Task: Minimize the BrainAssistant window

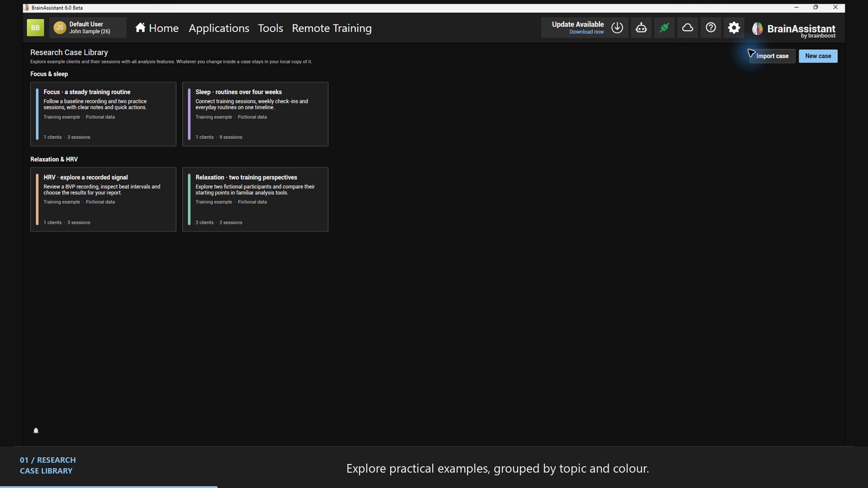Action: 797,8
